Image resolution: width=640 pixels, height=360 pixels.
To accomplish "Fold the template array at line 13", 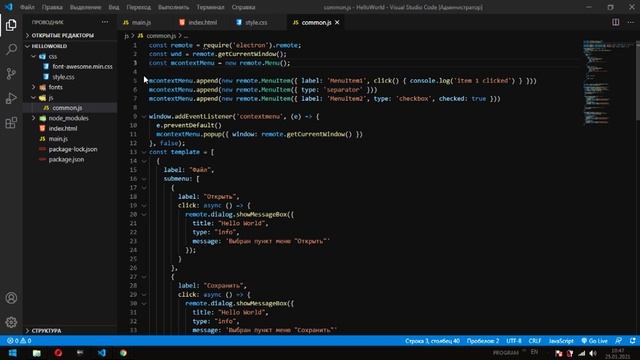I will point(144,152).
